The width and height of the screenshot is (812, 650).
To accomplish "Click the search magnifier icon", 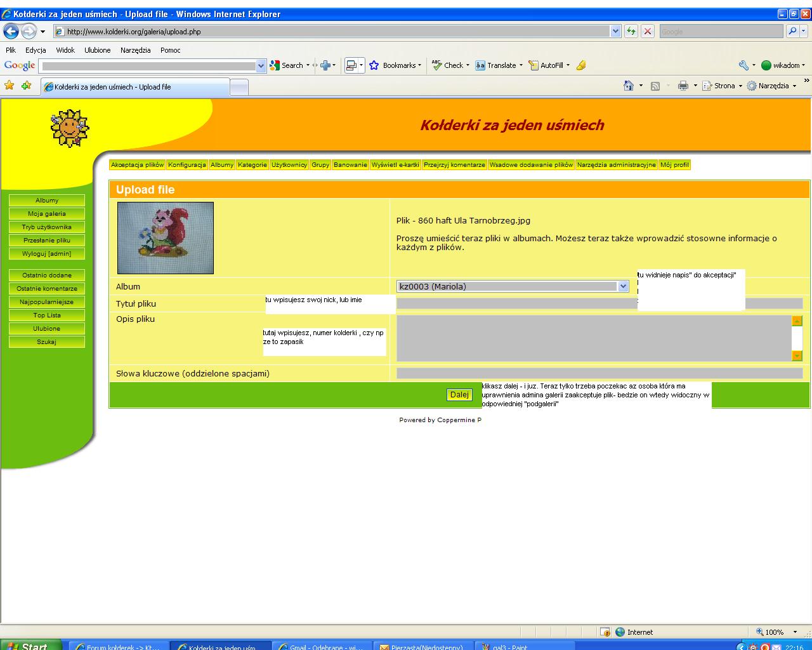I will coord(792,31).
